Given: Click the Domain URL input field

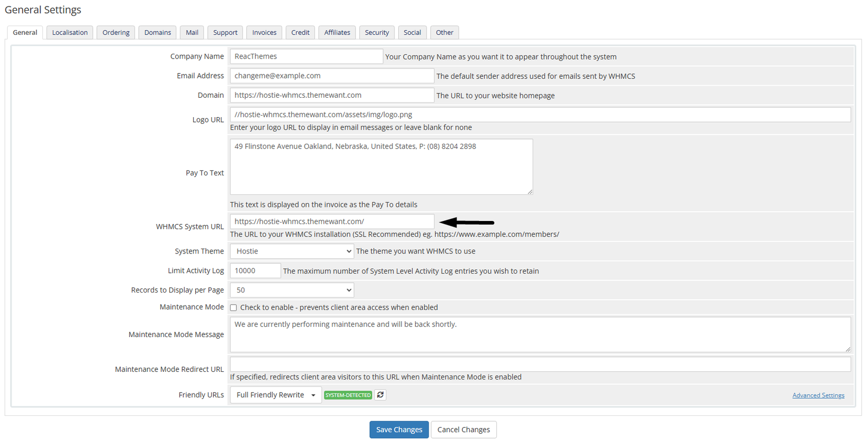Looking at the screenshot, I should (x=332, y=96).
